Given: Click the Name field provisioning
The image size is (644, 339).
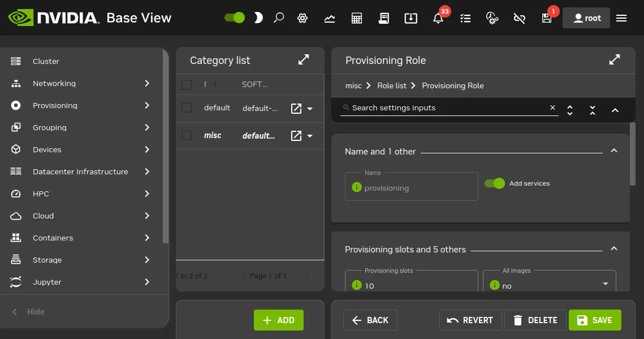Looking at the screenshot, I should [x=412, y=187].
